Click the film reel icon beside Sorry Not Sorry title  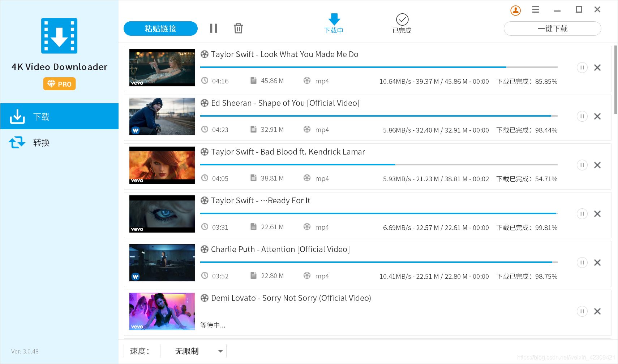(x=205, y=298)
